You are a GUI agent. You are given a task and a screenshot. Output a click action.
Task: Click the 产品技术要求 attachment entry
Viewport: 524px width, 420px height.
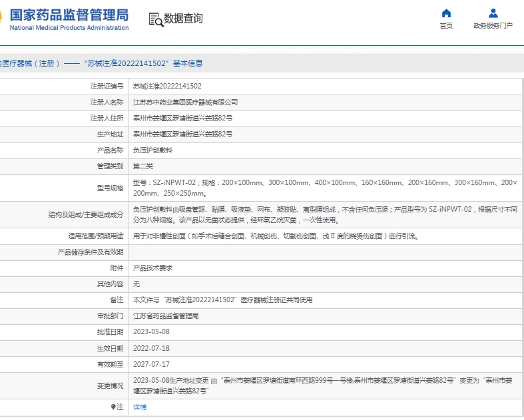pos(152,268)
